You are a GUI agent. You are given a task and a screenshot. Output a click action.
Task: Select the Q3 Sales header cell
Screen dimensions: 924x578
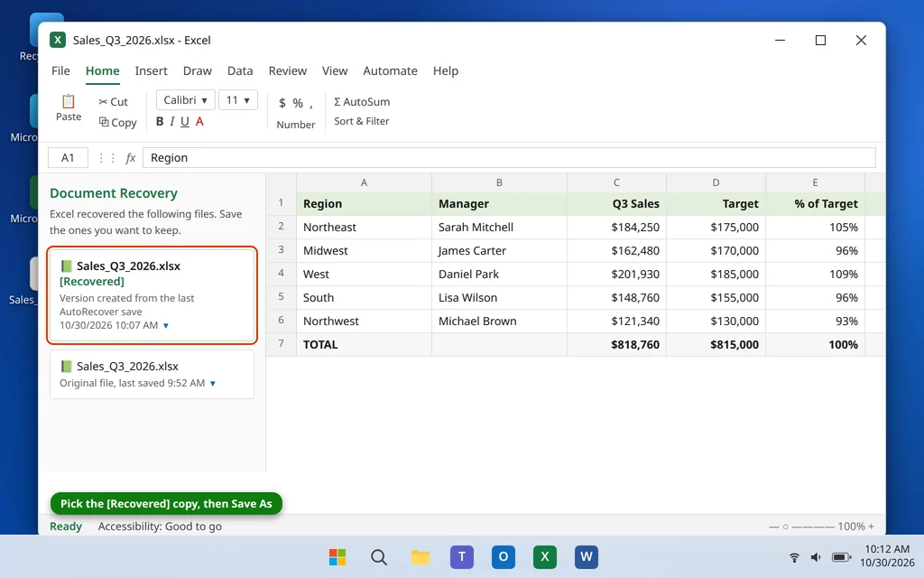point(616,203)
